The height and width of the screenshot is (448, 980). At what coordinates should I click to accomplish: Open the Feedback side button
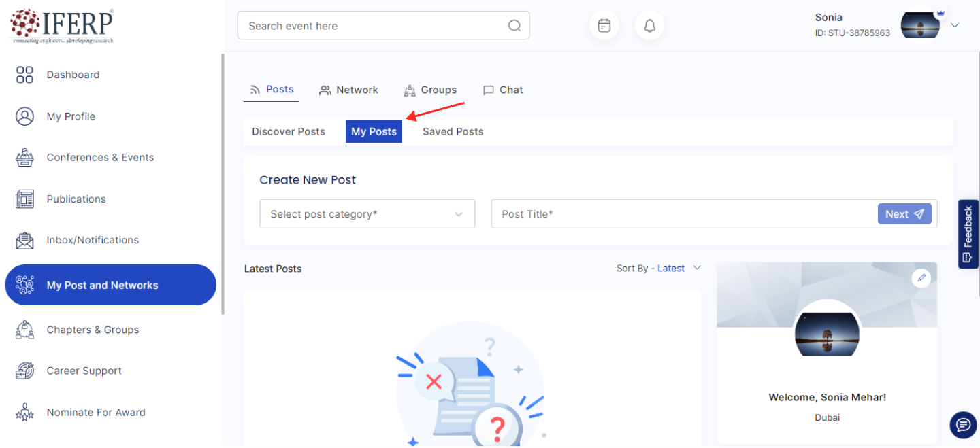coord(968,234)
